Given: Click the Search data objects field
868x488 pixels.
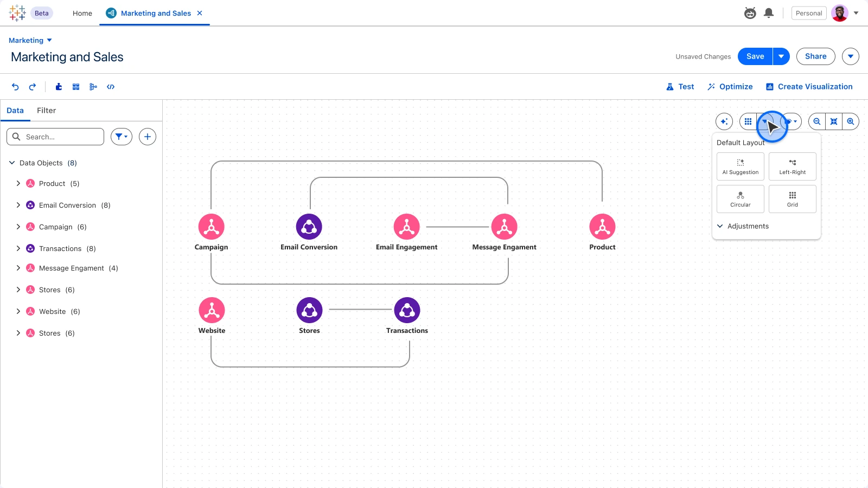Looking at the screenshot, I should point(55,137).
